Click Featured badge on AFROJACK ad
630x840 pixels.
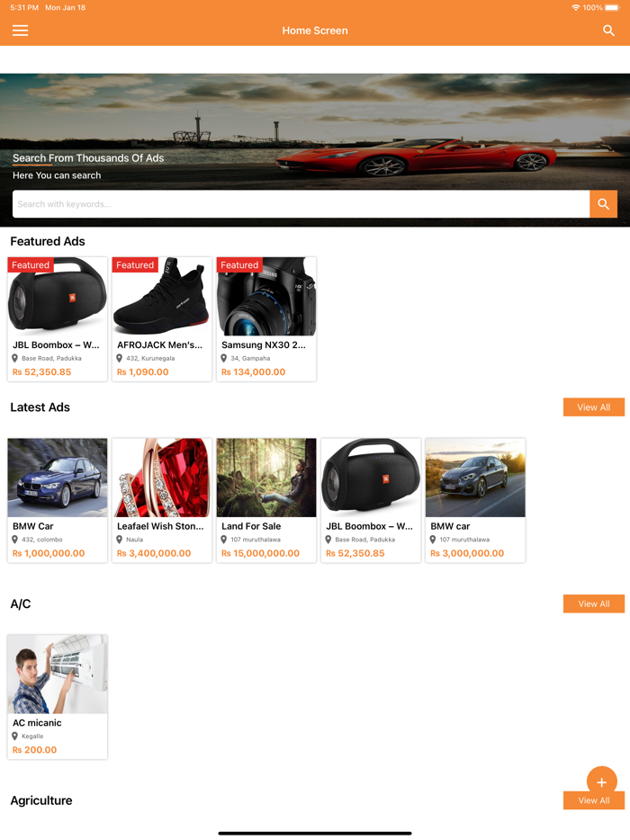[135, 265]
